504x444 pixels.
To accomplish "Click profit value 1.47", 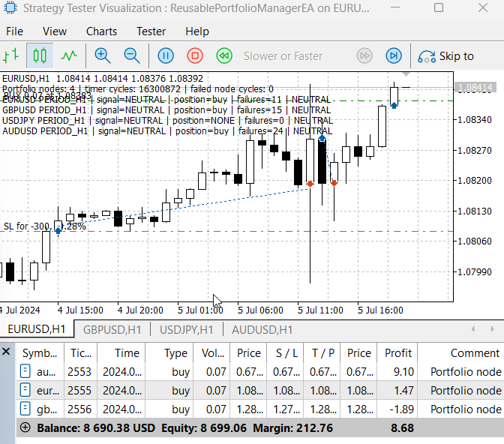I will 403,390.
